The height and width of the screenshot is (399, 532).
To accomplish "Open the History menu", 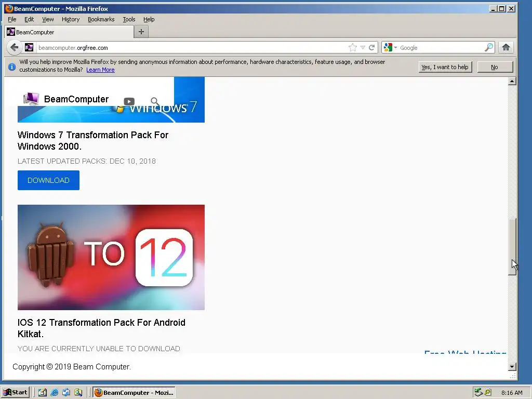I will tap(71, 19).
